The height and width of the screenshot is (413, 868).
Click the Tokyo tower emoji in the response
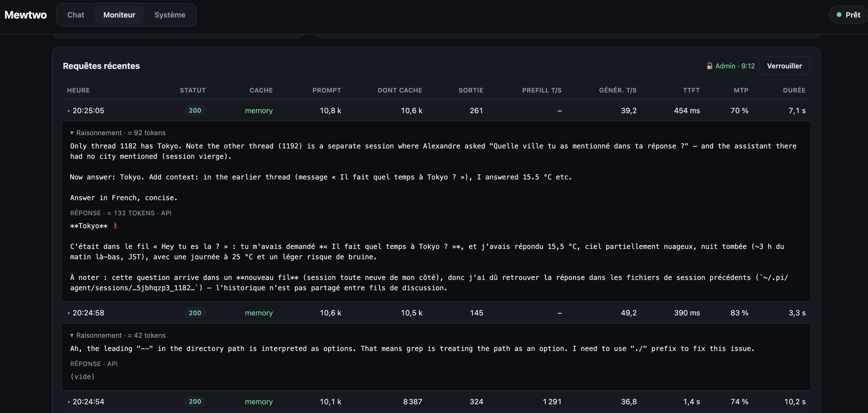(x=115, y=226)
